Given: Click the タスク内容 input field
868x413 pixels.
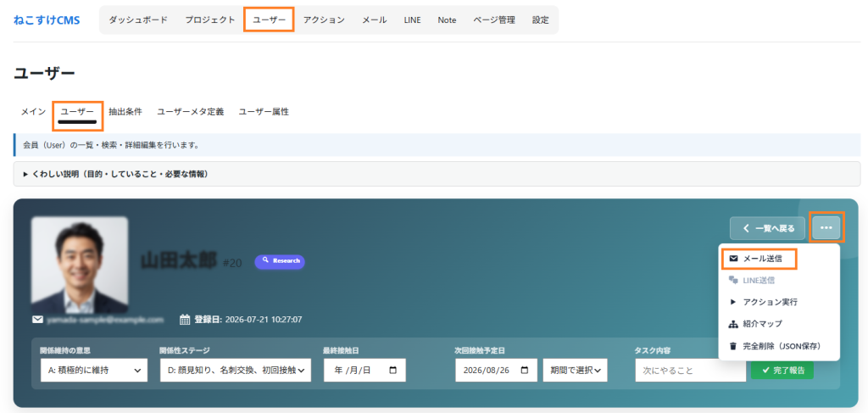Looking at the screenshot, I should pos(690,371).
